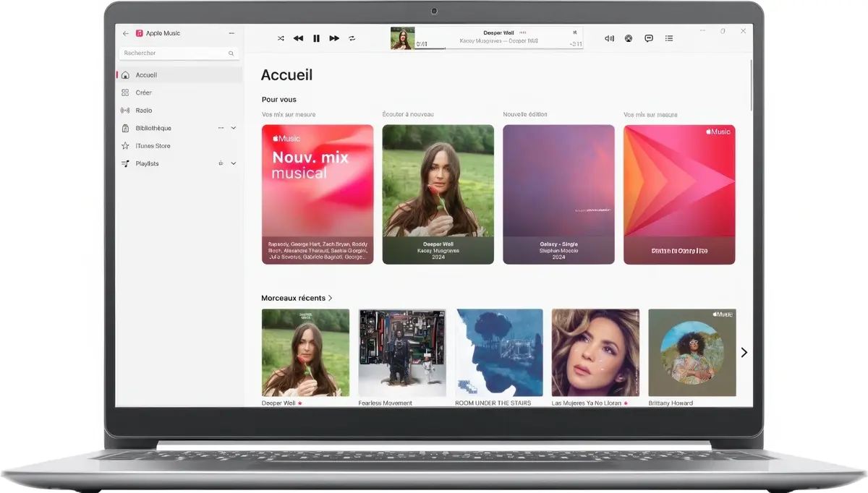
Task: Open the Playlists section
Action: pyautogui.click(x=179, y=163)
